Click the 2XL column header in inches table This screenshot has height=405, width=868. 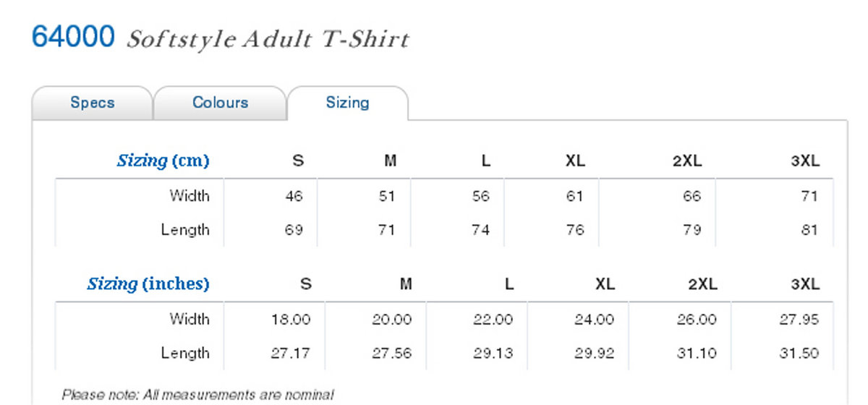point(702,284)
